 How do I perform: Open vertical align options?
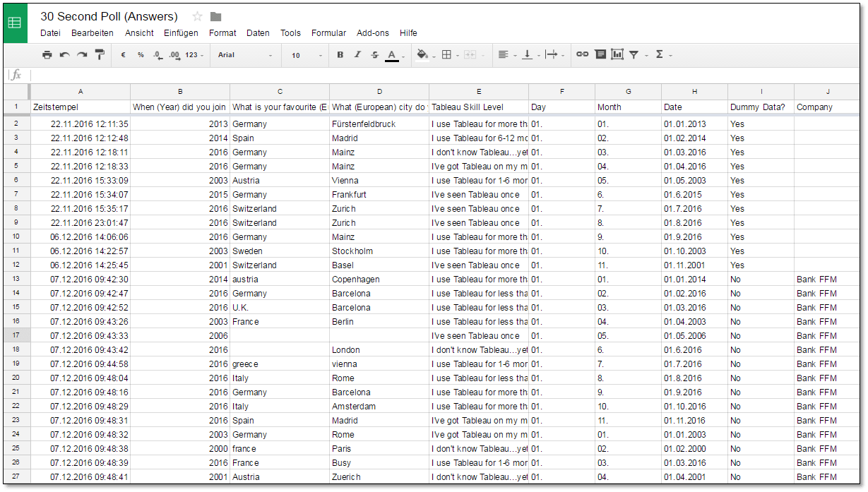click(x=527, y=54)
